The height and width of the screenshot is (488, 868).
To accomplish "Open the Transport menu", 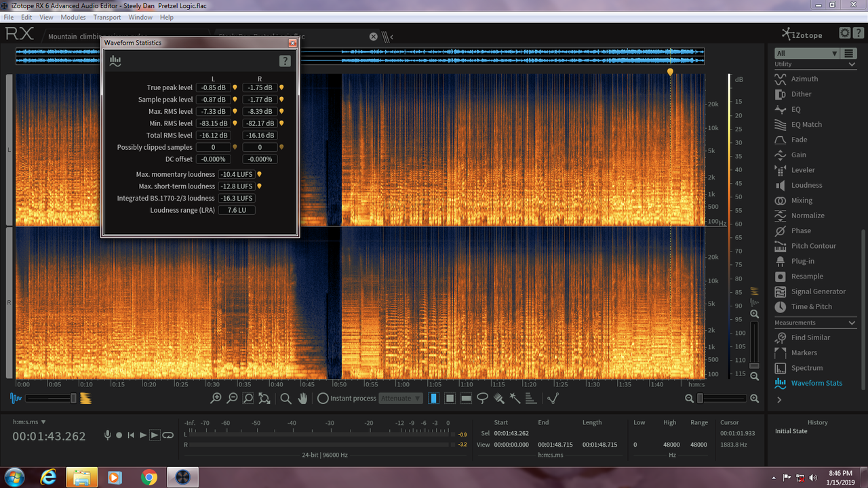I will point(107,18).
